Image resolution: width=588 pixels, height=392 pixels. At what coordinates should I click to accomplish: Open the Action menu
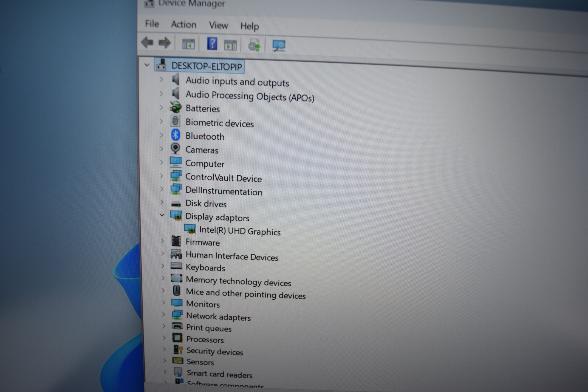184,25
